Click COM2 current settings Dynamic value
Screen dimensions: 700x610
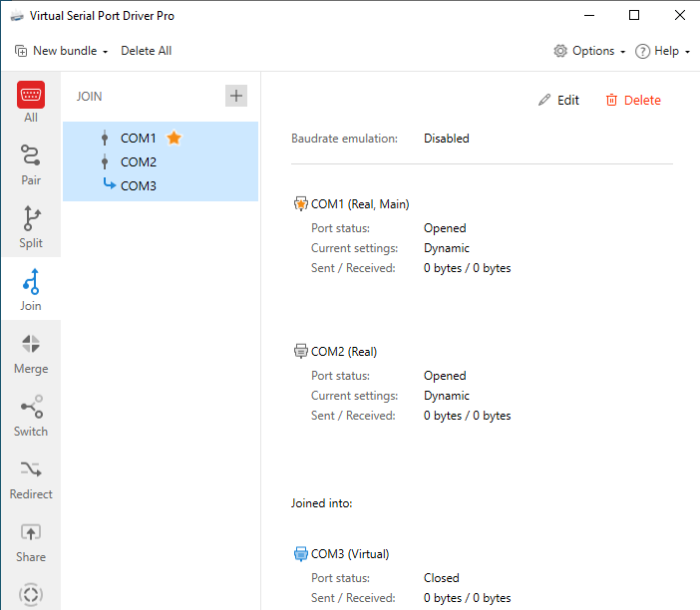pyautogui.click(x=447, y=396)
